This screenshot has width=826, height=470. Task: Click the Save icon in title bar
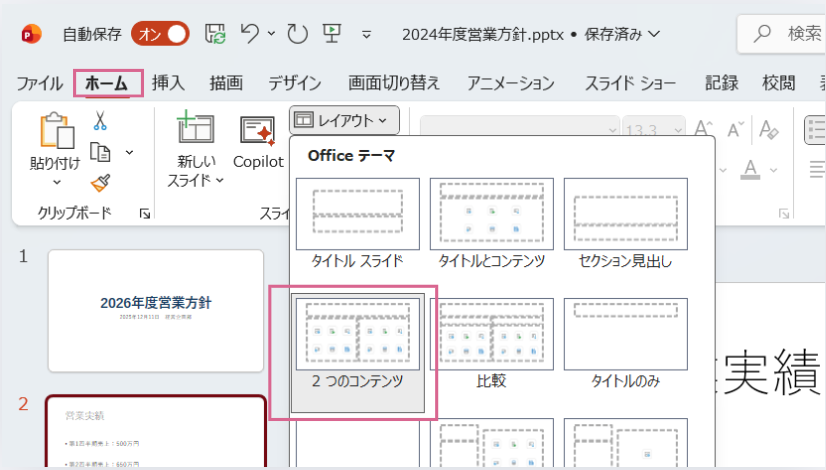(x=216, y=34)
